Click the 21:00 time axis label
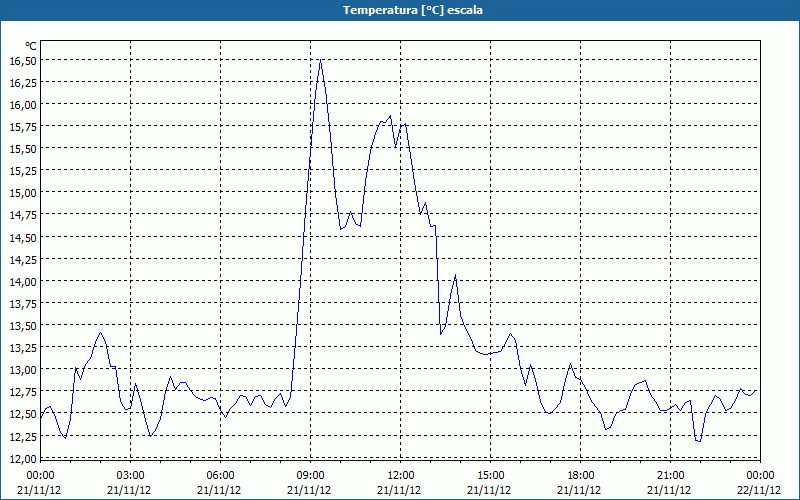 coord(670,476)
